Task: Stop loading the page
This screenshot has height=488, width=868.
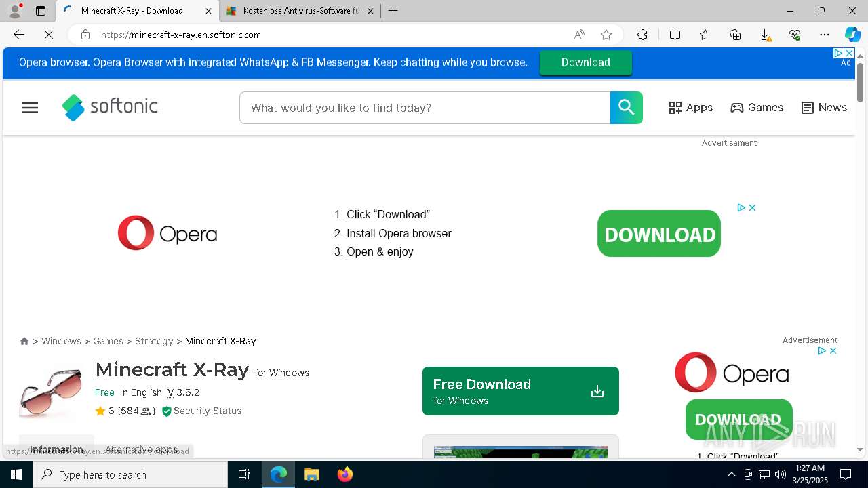Action: [49, 35]
